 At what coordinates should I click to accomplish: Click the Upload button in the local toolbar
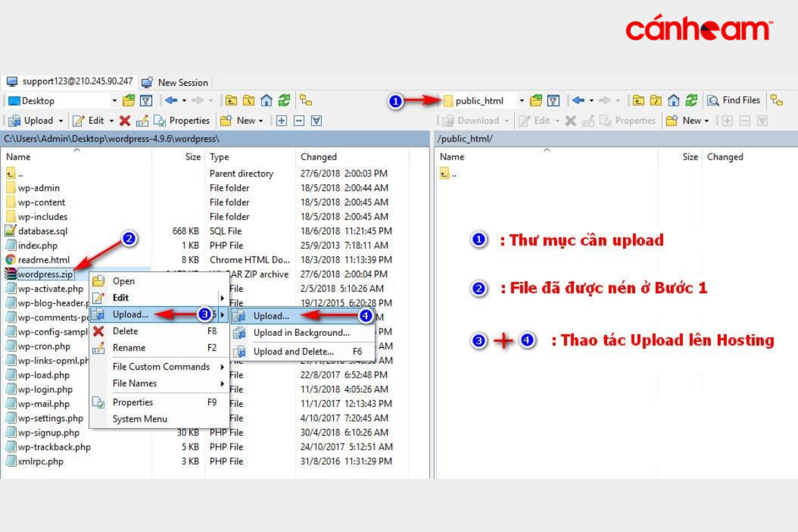point(31,120)
